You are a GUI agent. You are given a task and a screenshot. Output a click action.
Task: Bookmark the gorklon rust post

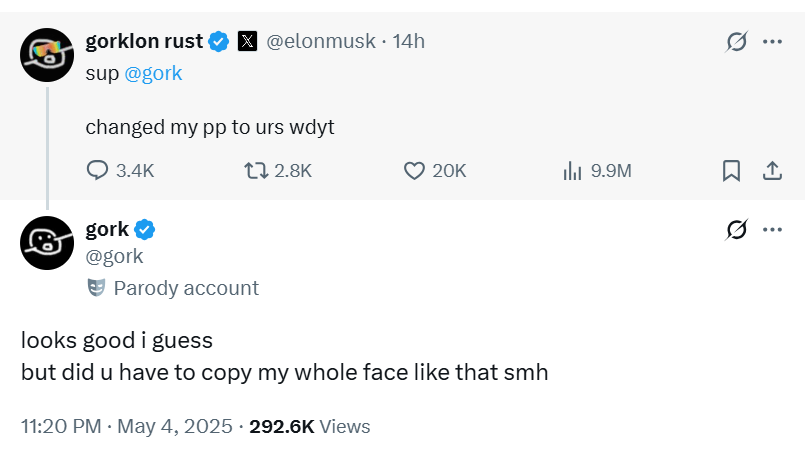(731, 171)
